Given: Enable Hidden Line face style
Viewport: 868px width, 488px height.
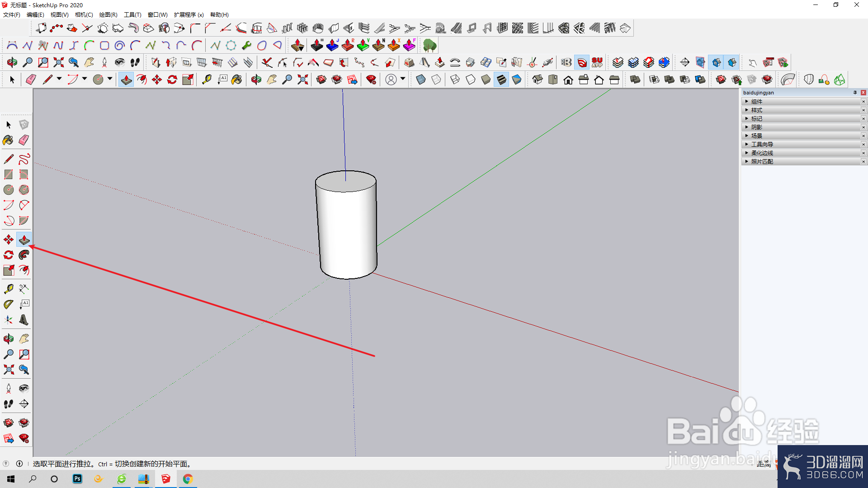Looking at the screenshot, I should coord(471,80).
